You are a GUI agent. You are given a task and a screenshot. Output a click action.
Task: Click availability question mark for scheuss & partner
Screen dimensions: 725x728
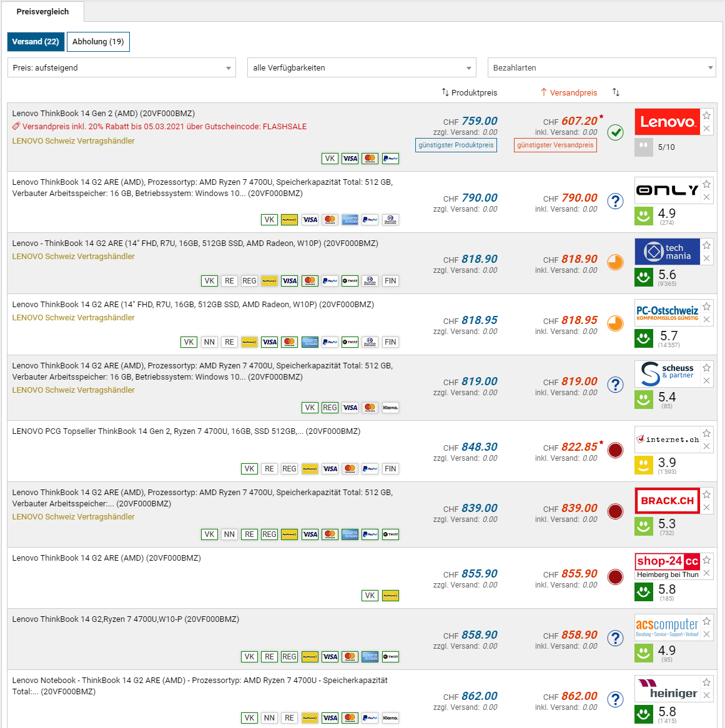(x=615, y=385)
